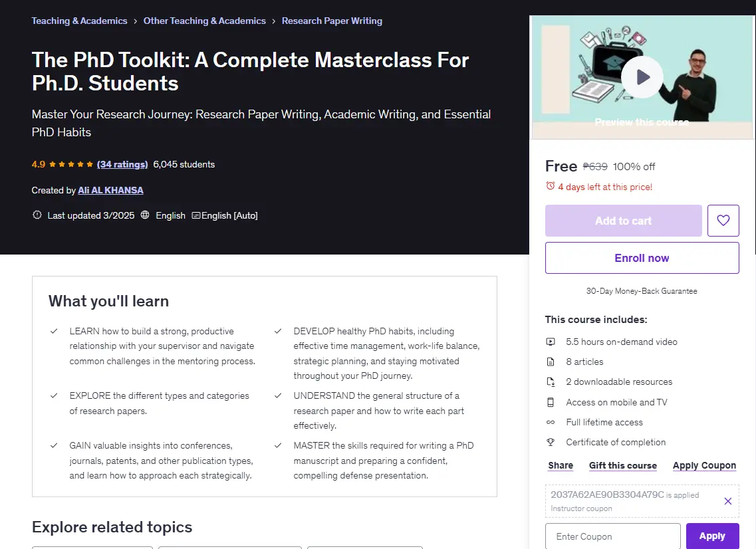This screenshot has width=756, height=549.
Task: Remove the applied coupon with X icon
Action: [728, 501]
